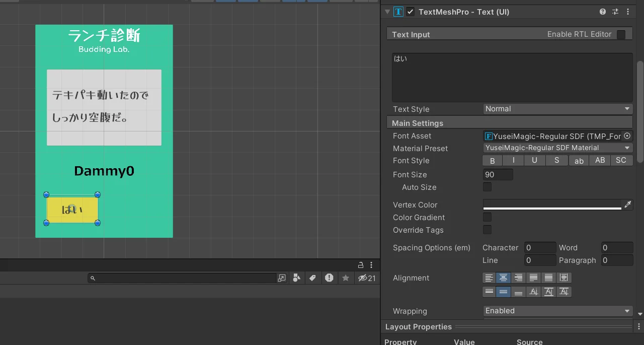Open Font Asset object picker
Screen dimensions: 644x345
pos(627,136)
